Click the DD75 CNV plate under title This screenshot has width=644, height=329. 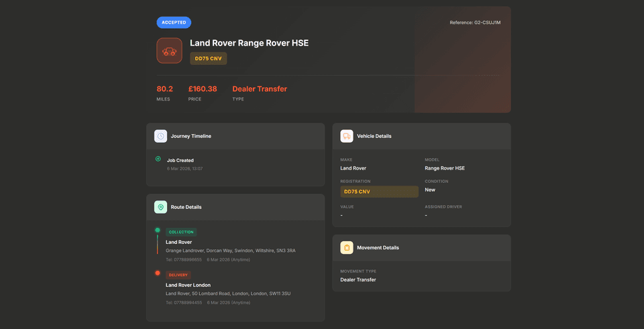(x=208, y=58)
